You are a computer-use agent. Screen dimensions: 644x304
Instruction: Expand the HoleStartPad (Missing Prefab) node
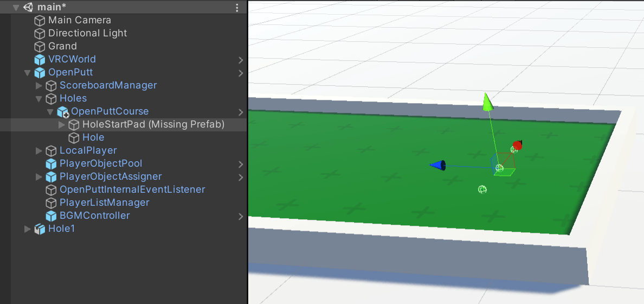[x=62, y=125]
